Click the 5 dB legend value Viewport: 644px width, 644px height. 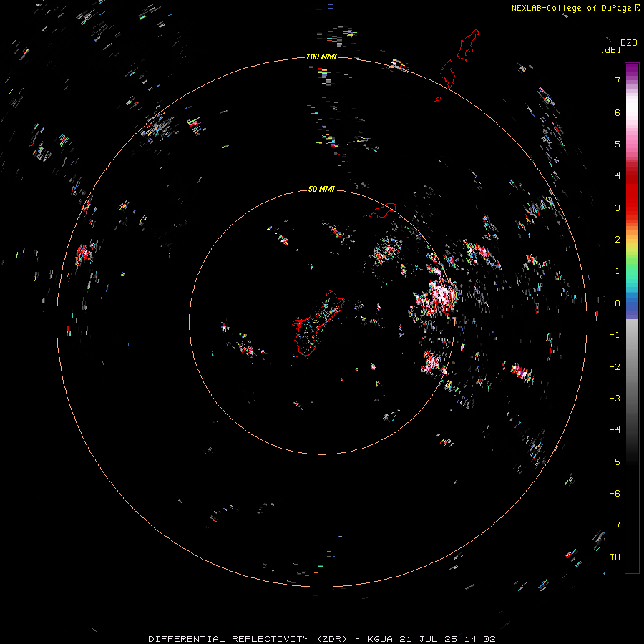pyautogui.click(x=618, y=144)
